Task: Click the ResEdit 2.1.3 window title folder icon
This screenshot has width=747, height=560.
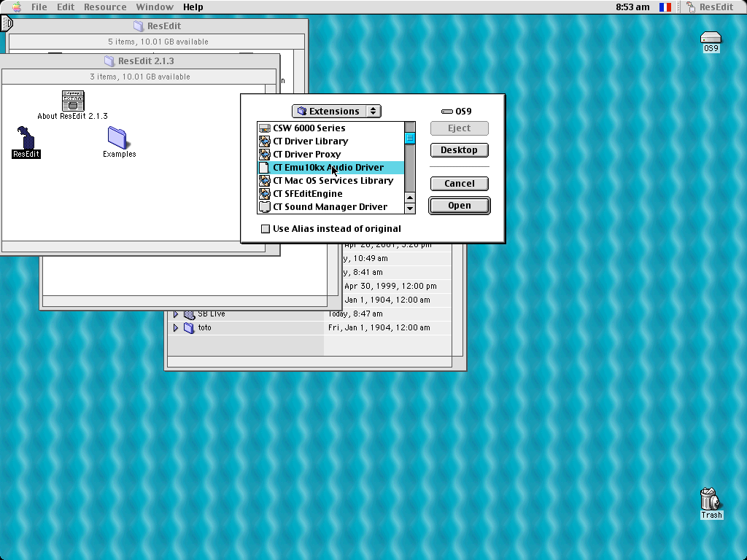Action: tap(109, 61)
